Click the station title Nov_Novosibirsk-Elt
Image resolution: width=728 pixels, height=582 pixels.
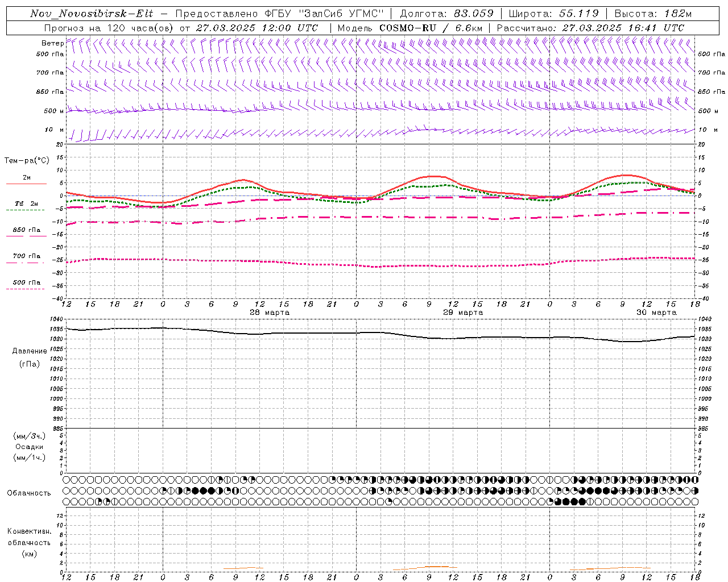pyautogui.click(x=92, y=14)
